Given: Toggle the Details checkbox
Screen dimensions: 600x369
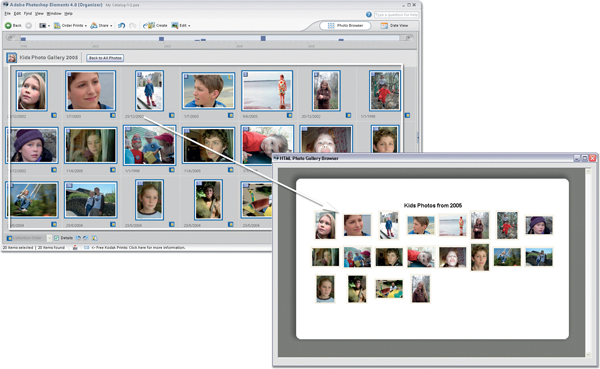Looking at the screenshot, I should pos(56,238).
